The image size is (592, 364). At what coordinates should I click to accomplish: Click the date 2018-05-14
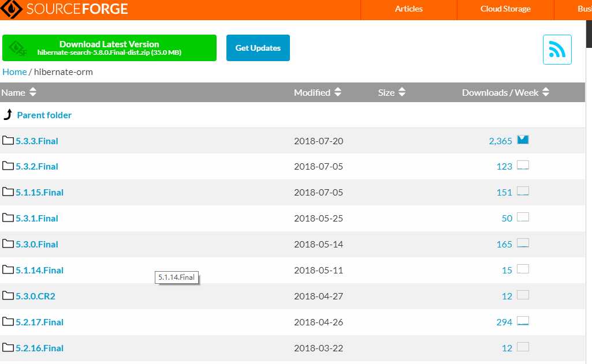[319, 245]
